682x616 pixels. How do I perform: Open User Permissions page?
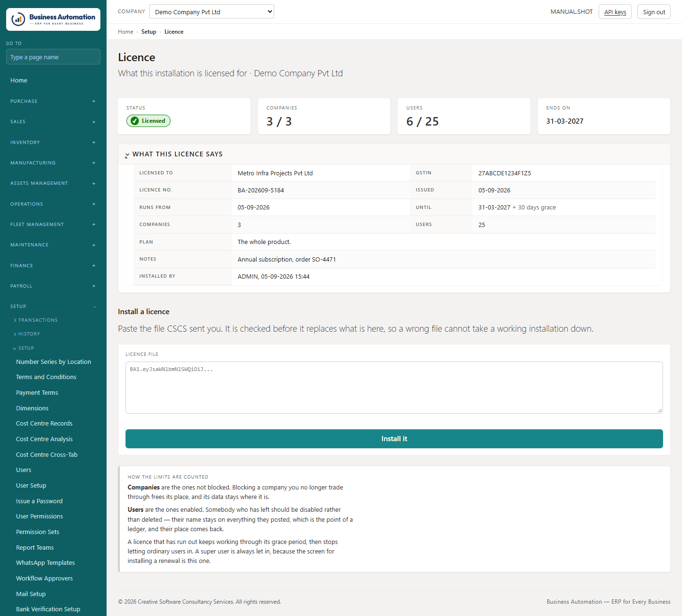pyautogui.click(x=39, y=516)
